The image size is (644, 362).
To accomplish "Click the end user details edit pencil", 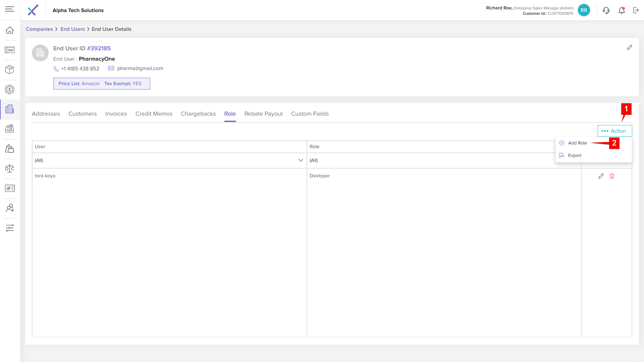I will (x=630, y=48).
